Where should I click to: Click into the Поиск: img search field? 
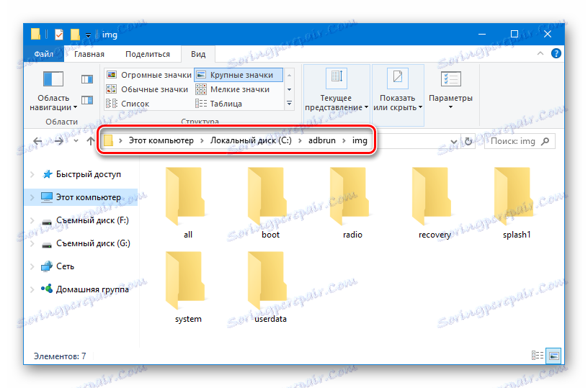[520, 141]
